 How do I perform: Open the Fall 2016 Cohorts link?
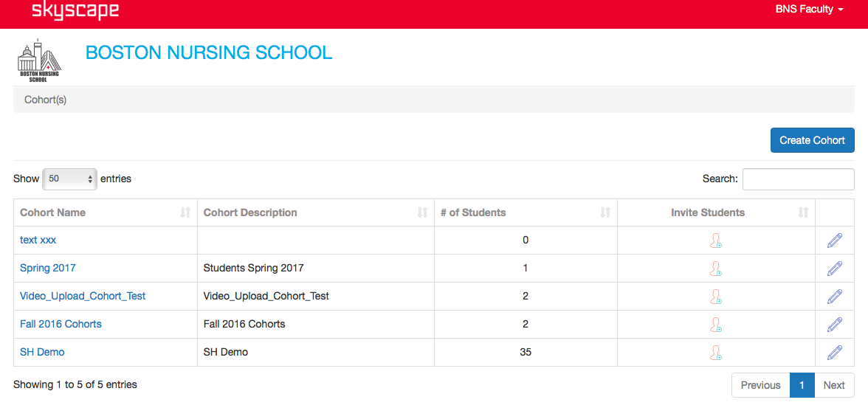pos(61,324)
